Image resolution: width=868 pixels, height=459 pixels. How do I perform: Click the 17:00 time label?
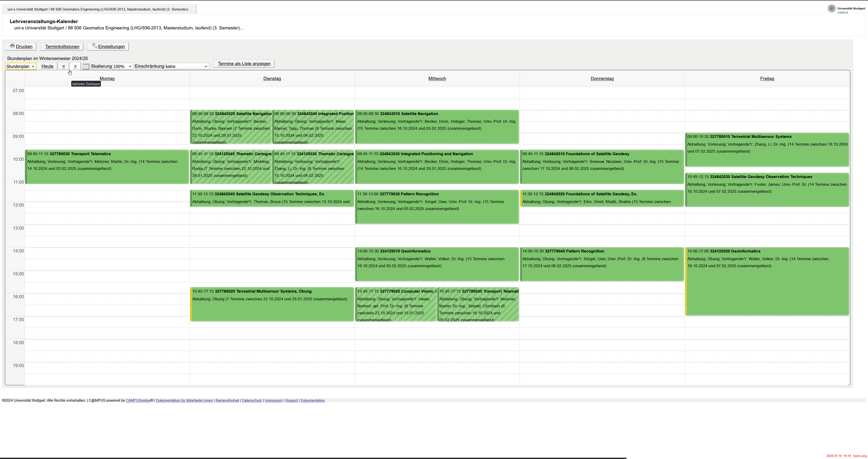tap(18, 319)
